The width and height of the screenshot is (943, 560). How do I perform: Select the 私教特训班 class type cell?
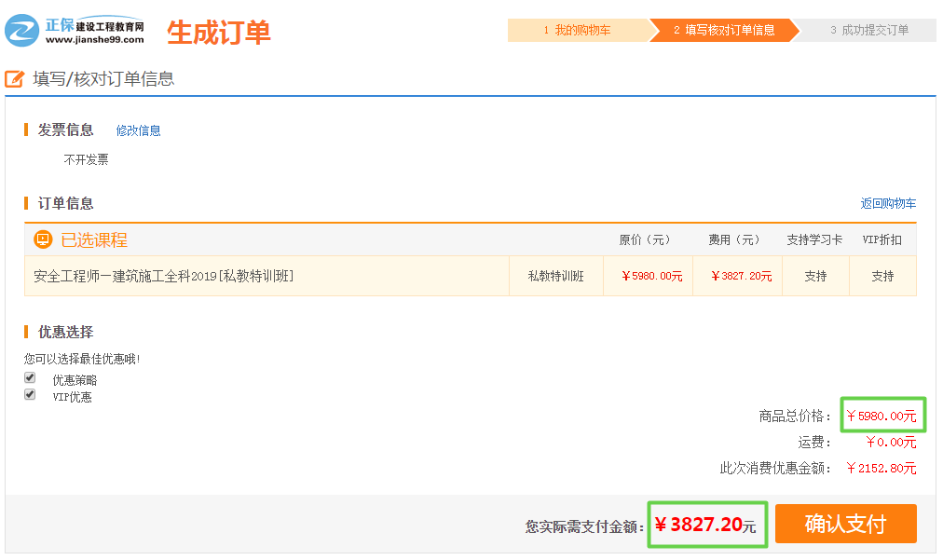point(555,276)
